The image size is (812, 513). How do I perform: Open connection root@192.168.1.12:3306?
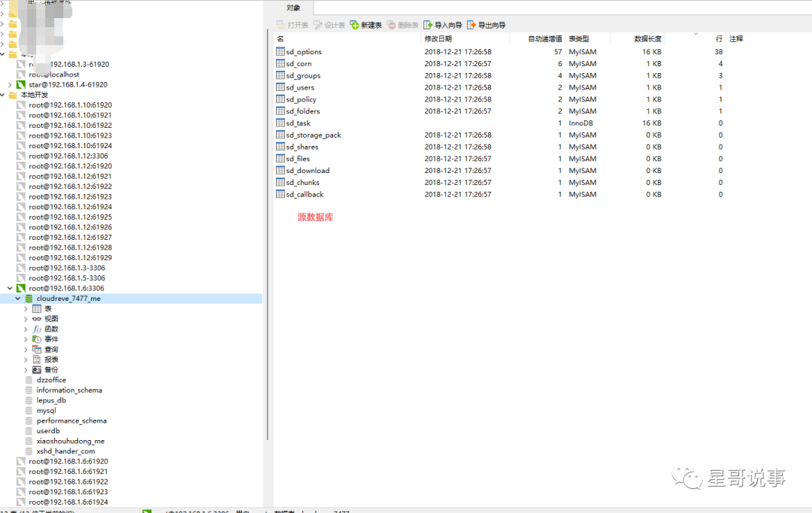pos(68,156)
